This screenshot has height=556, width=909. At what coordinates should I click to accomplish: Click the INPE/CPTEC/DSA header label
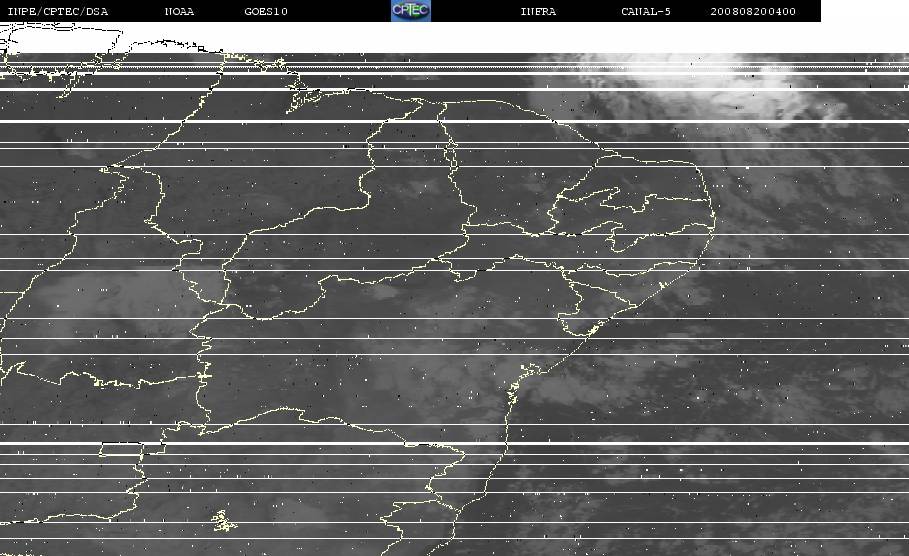tap(58, 11)
